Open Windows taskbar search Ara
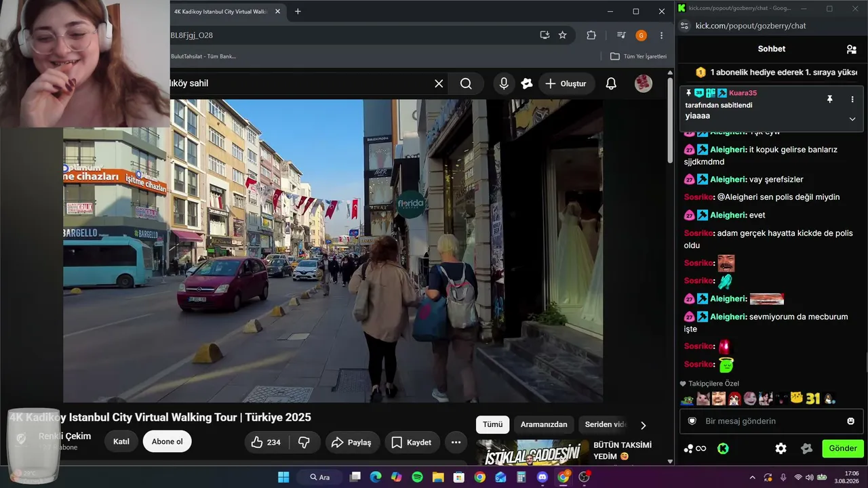The height and width of the screenshot is (488, 868). click(x=319, y=477)
